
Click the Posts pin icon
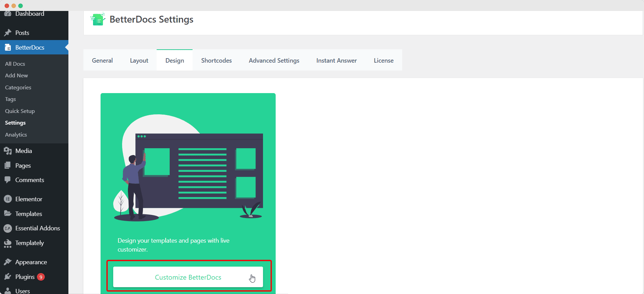point(8,33)
